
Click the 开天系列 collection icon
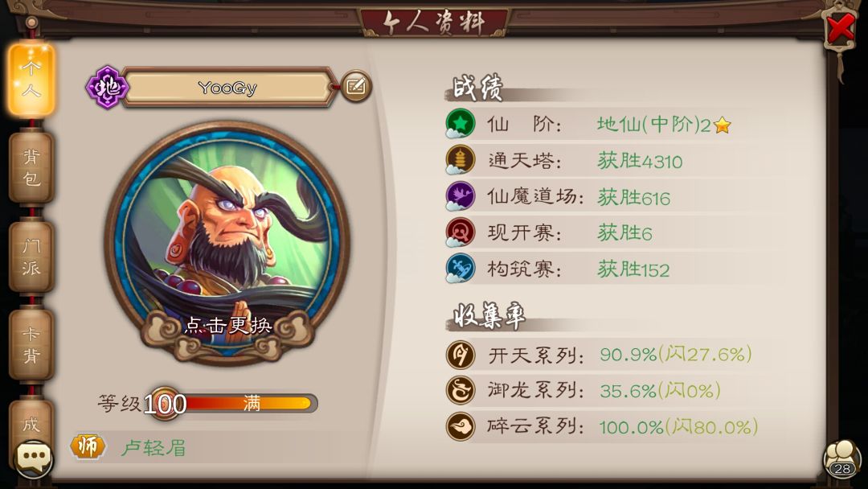point(460,355)
